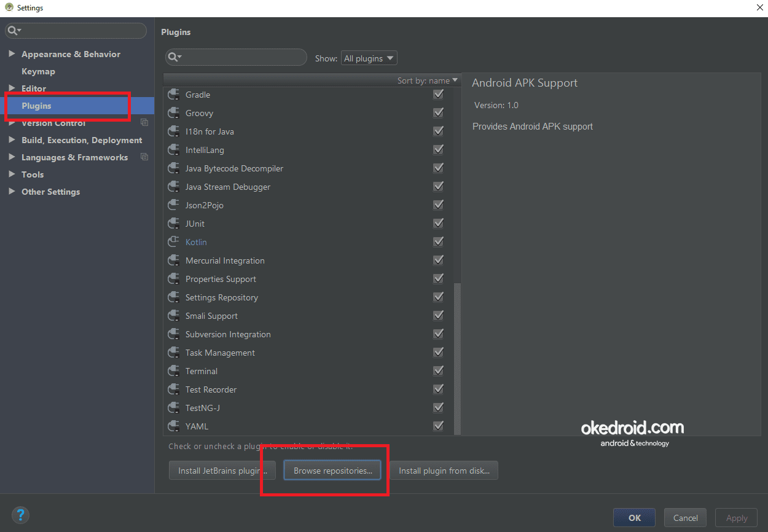The image size is (768, 532).
Task: Click Install plugin from disk
Action: [444, 470]
